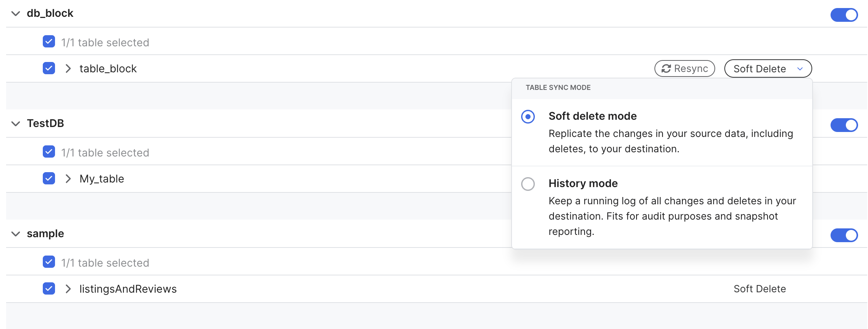Click the My_table table name
Viewport: 868px width, 329px height.
102,179
